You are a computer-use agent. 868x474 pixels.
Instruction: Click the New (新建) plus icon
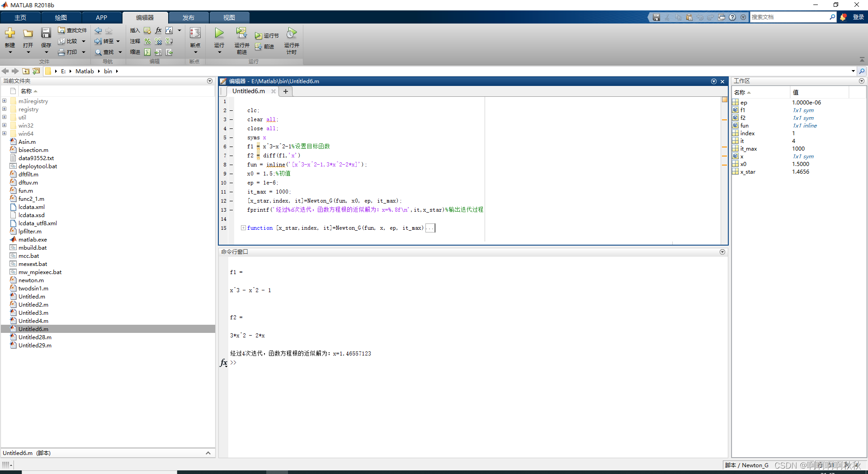click(x=10, y=33)
